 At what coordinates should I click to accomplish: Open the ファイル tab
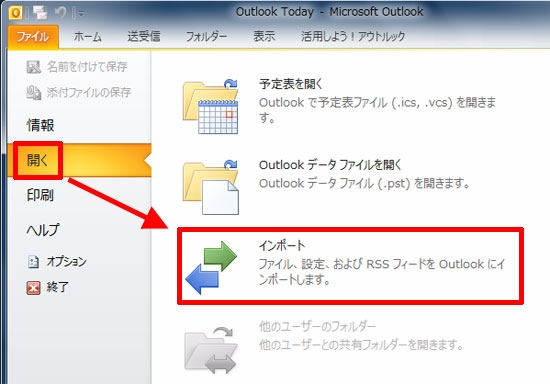click(33, 36)
